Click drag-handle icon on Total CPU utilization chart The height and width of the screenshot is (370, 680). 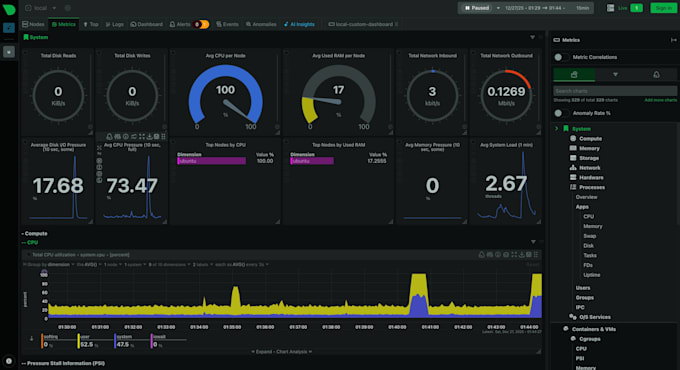[x=536, y=255]
